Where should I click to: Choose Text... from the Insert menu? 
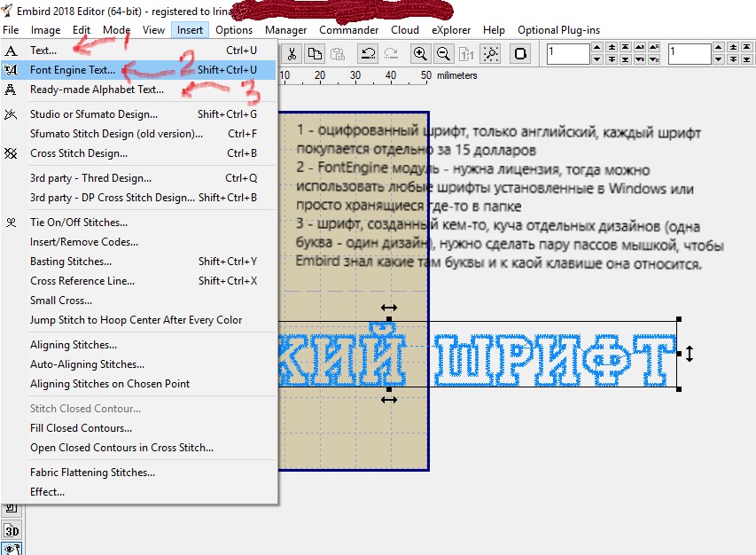[139, 51]
